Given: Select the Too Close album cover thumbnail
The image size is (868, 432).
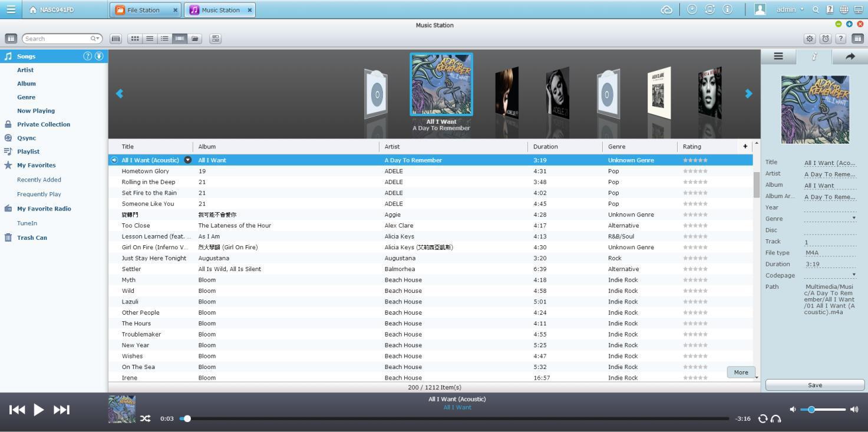Looking at the screenshot, I should pos(659,93).
